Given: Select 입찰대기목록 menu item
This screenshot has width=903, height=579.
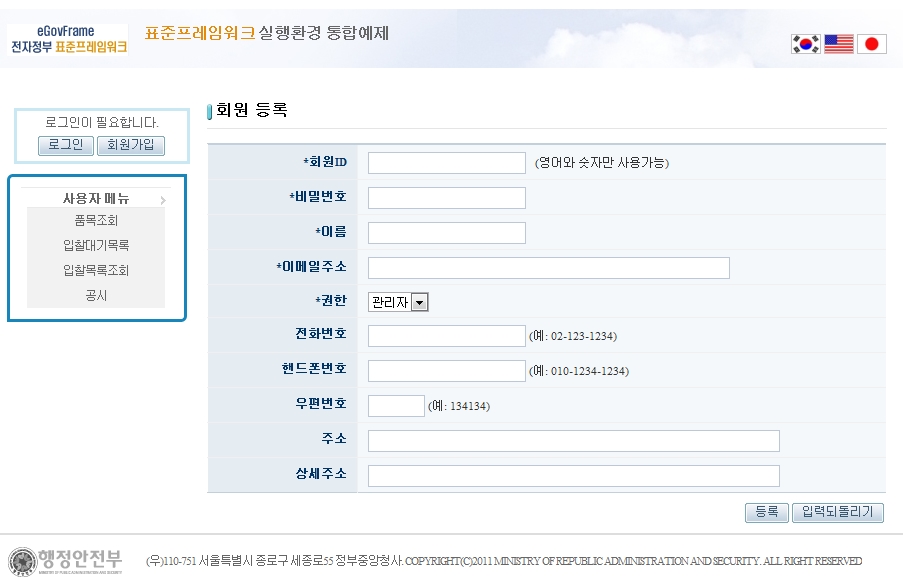Looking at the screenshot, I should (x=96, y=245).
